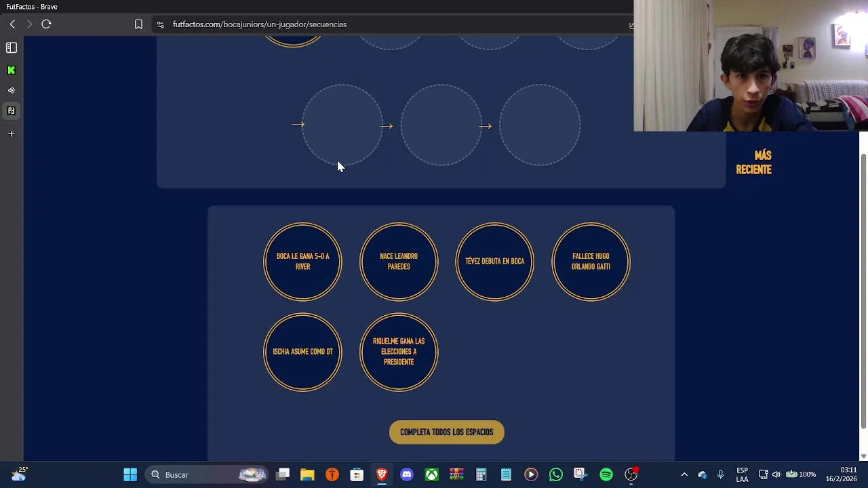Bookmark this page with the bookmark icon
The height and width of the screenshot is (488, 868).
click(x=138, y=24)
